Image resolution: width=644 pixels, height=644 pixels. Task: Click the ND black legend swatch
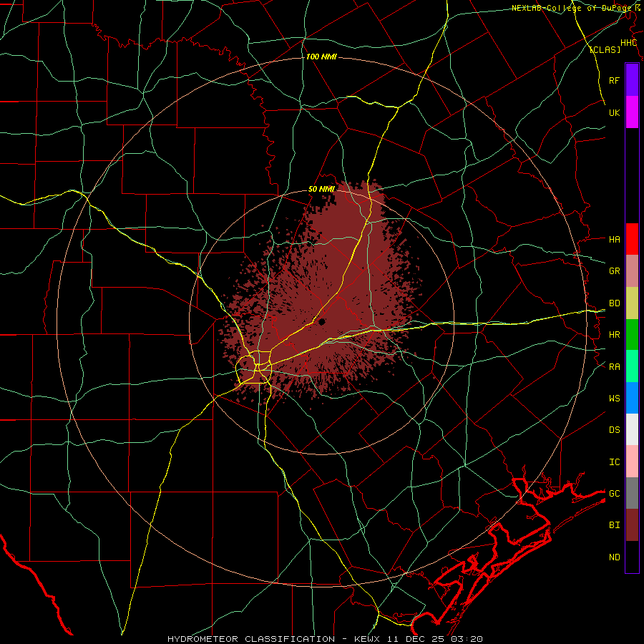point(632,557)
